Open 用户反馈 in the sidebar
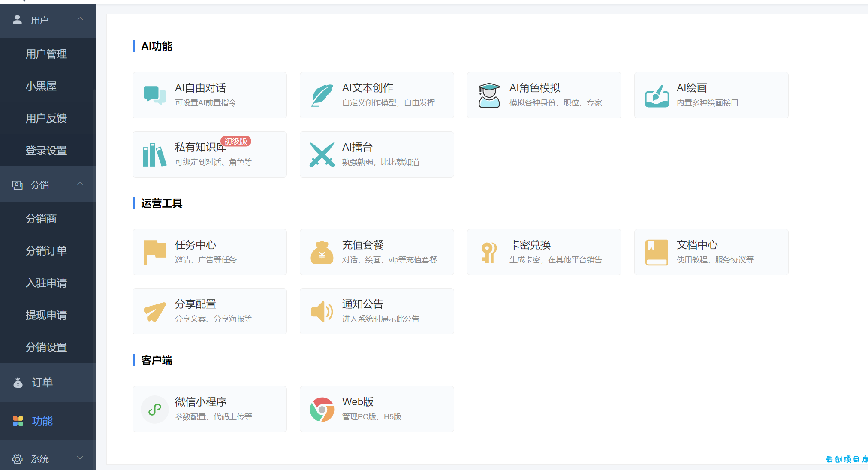Screen dimensions: 868x470 click(x=46, y=118)
